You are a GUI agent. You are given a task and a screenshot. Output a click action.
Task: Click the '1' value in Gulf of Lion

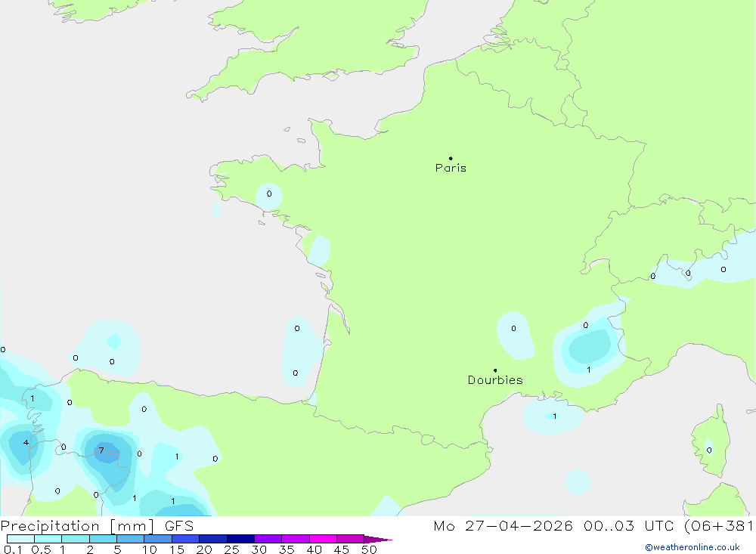pos(555,416)
